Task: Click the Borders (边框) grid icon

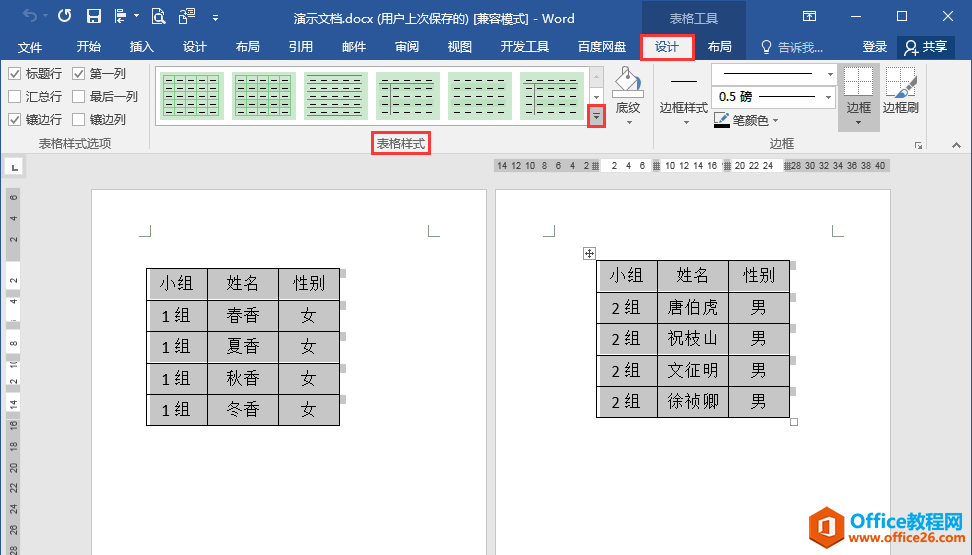Action: coord(859,82)
